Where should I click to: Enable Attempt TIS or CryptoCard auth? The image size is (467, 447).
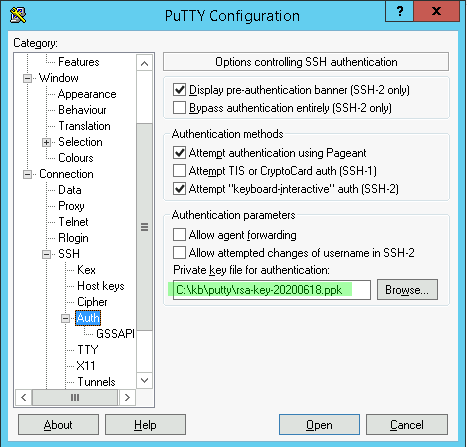point(179,171)
